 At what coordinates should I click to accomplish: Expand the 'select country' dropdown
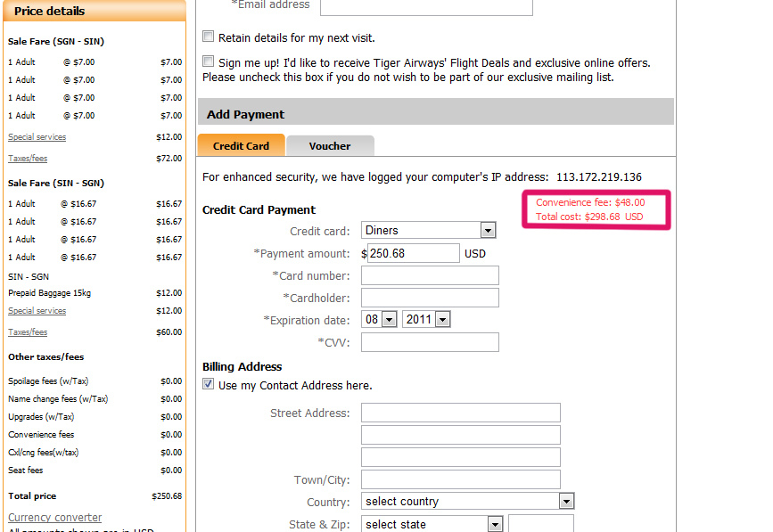(x=468, y=502)
